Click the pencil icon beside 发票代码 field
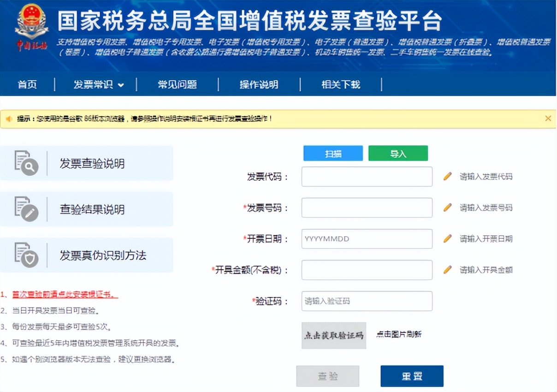This screenshot has width=557, height=392. tap(447, 176)
